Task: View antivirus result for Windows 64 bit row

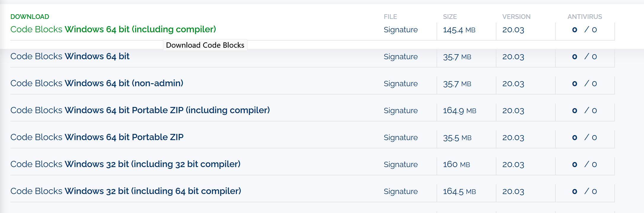Action: (x=584, y=57)
